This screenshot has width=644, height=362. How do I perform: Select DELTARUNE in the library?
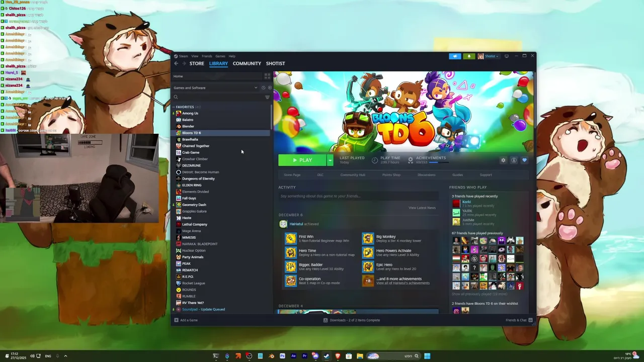pyautogui.click(x=191, y=165)
